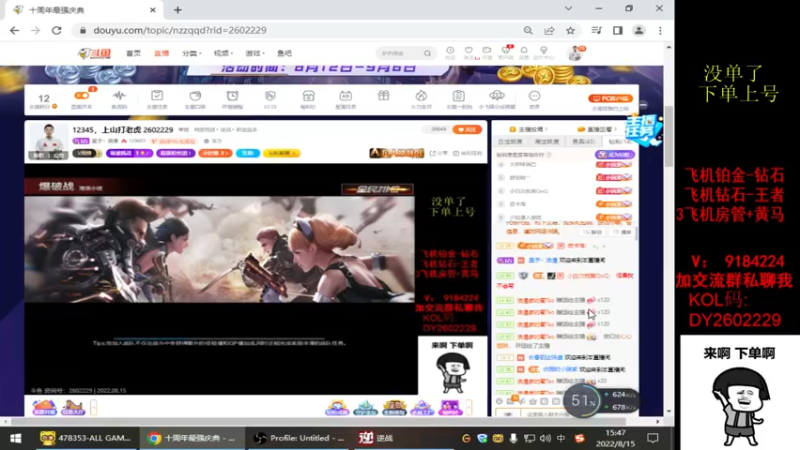Click the purple activity icon below the player

(x=449, y=407)
